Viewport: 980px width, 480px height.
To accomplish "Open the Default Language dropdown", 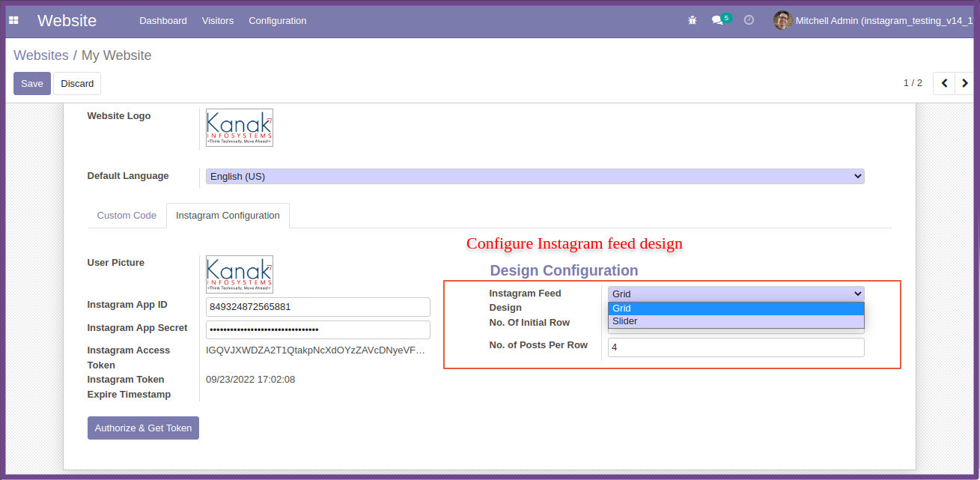I will click(x=535, y=176).
